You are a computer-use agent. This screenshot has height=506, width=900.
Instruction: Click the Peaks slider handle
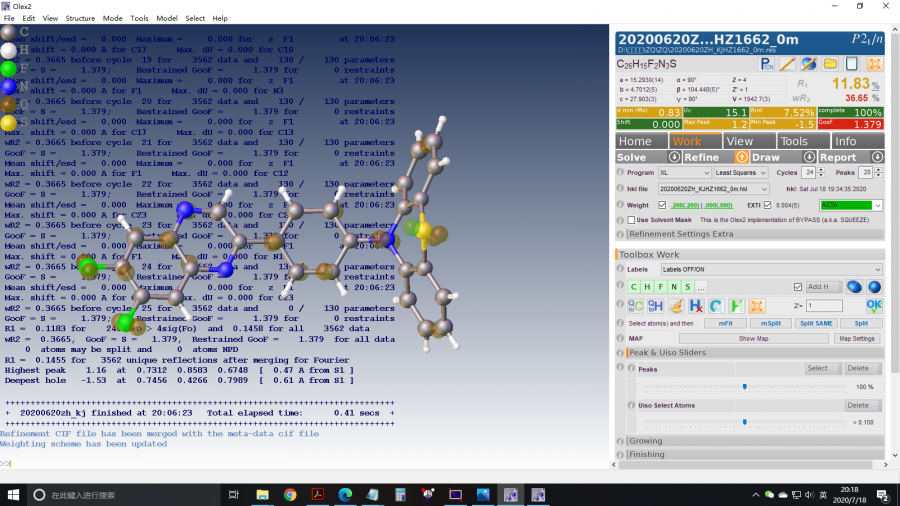tap(745, 386)
